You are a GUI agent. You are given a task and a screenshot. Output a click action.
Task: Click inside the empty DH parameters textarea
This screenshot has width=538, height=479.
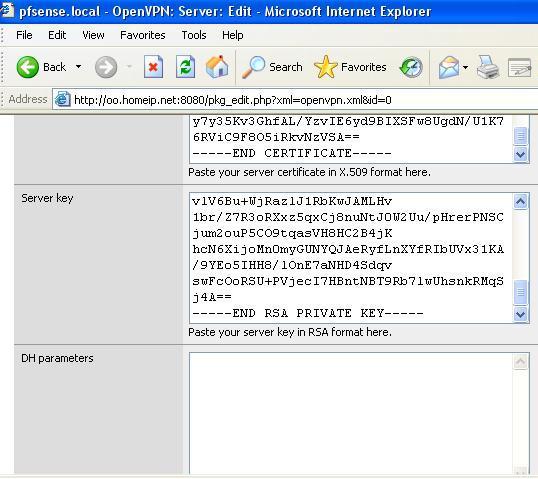[351, 413]
